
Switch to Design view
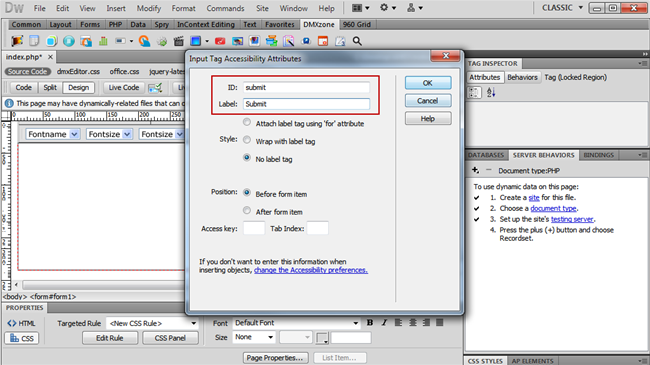pos(79,88)
